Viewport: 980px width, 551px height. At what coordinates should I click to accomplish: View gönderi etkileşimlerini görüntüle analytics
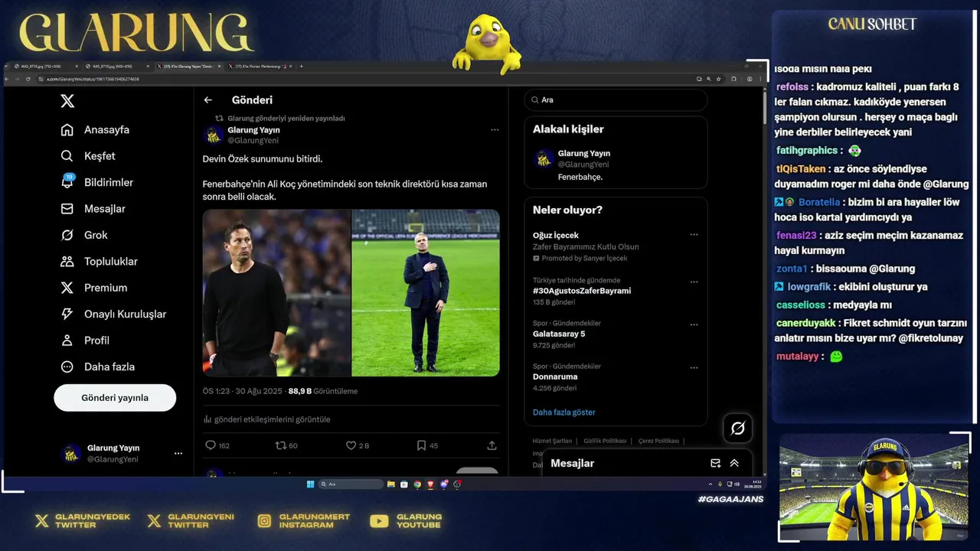click(267, 419)
